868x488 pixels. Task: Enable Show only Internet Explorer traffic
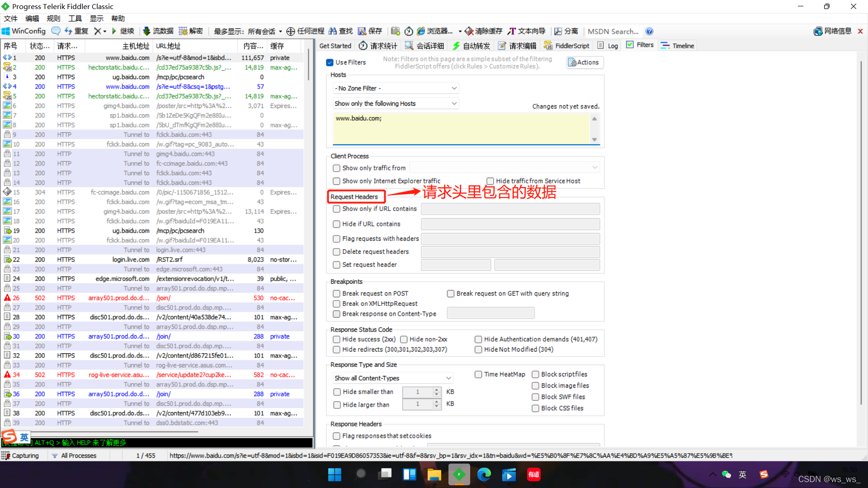click(336, 181)
